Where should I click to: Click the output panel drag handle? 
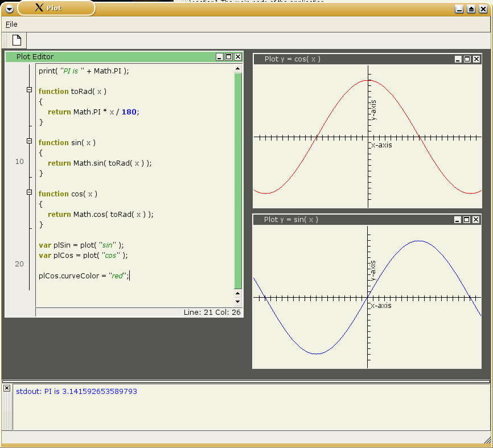tap(8, 411)
